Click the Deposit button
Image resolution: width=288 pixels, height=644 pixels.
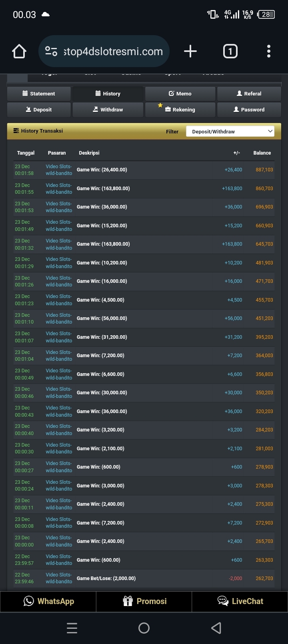click(39, 110)
